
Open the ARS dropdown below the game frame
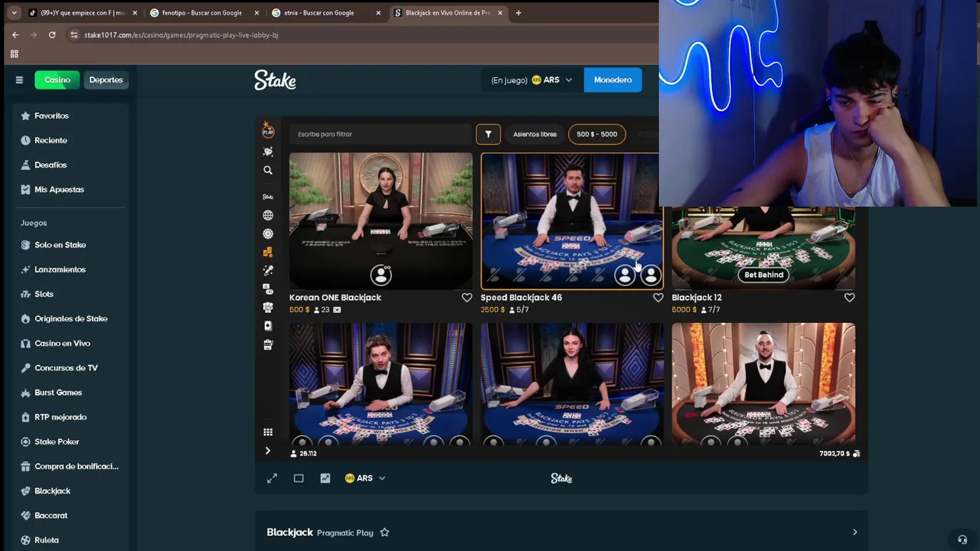click(365, 478)
